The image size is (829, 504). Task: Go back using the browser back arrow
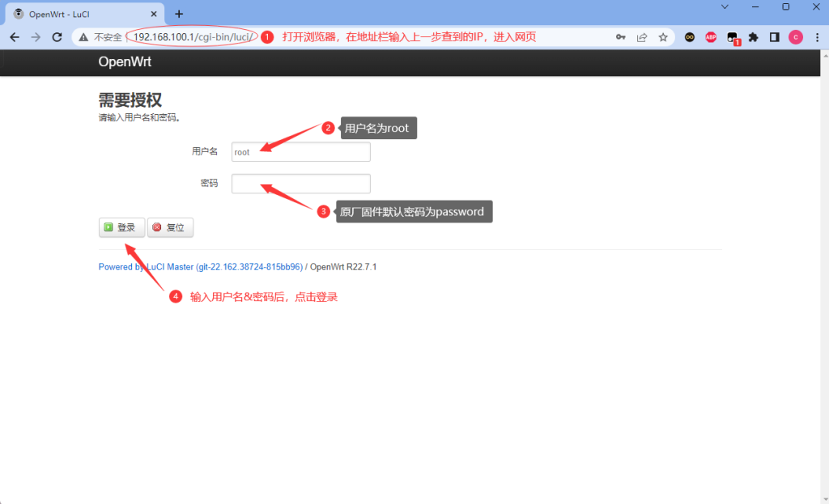15,37
